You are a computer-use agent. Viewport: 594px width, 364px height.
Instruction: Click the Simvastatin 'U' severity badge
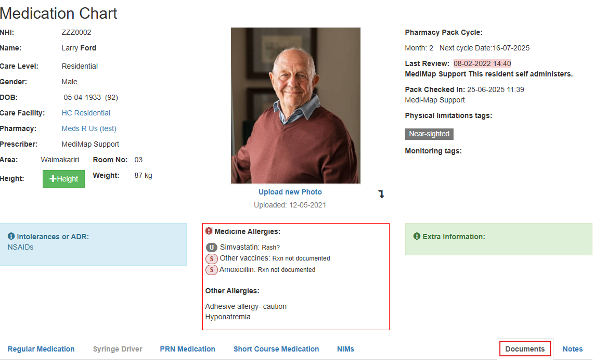click(x=211, y=248)
